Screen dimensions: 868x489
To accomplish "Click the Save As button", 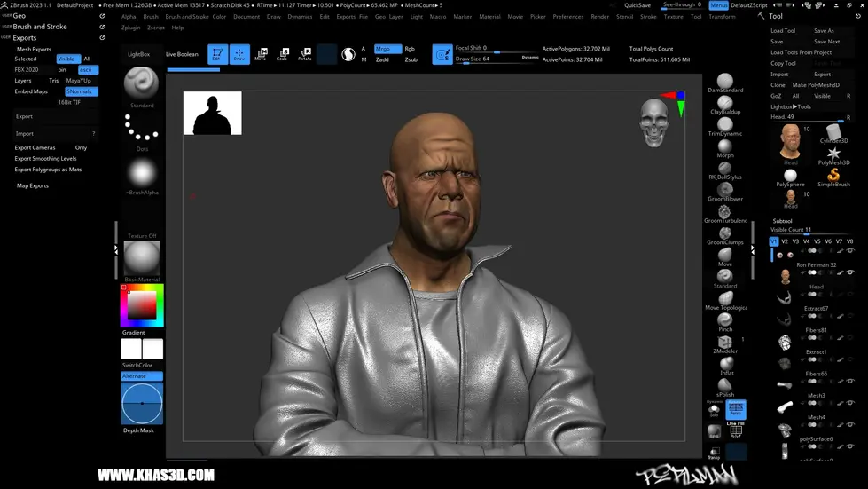I will point(824,31).
